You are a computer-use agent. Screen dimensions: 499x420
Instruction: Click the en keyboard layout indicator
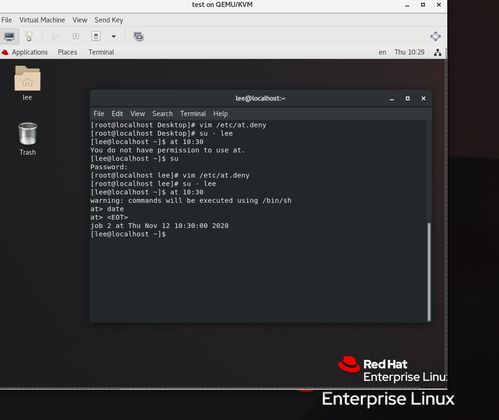coord(382,52)
